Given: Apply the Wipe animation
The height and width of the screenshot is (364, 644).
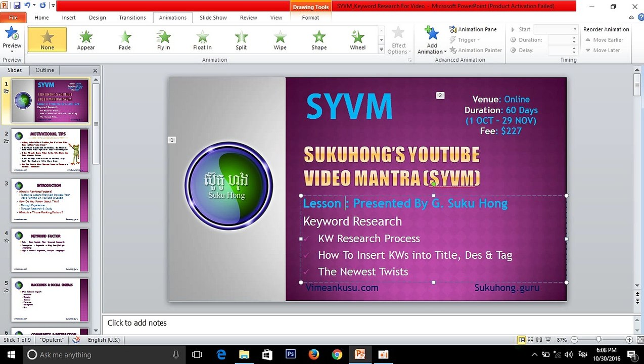Looking at the screenshot, I should [280, 39].
